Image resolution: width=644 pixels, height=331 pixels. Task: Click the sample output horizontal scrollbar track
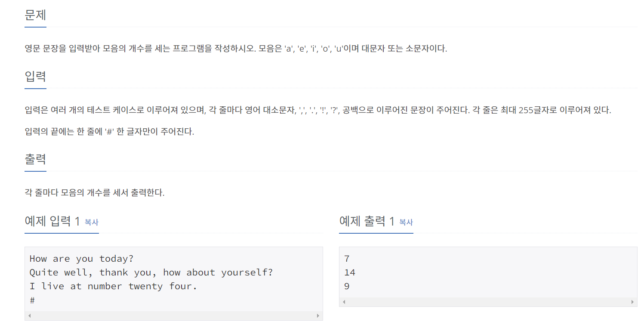pos(488,302)
